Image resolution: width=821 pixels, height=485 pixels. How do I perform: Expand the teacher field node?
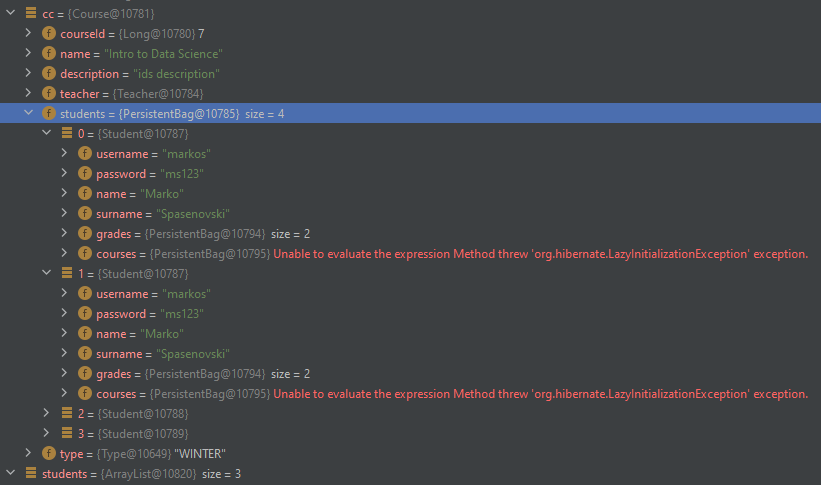(28, 93)
